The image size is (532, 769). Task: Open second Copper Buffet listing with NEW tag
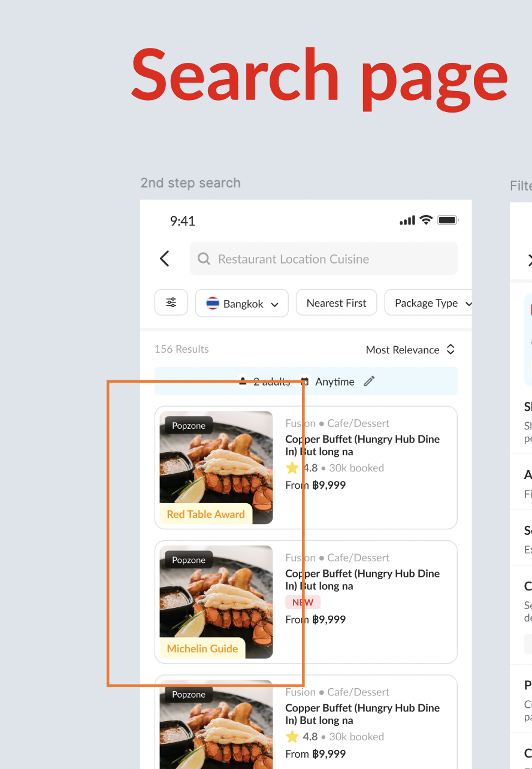[x=362, y=579]
